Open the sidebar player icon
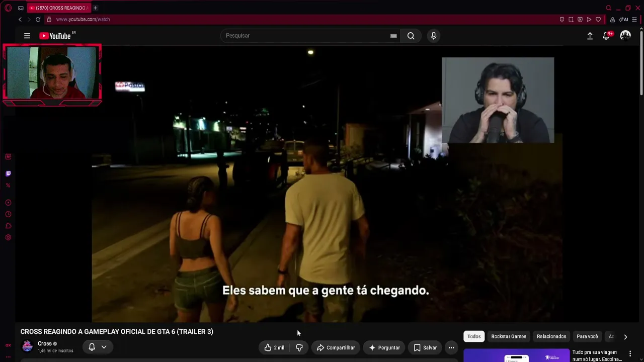 point(8,203)
